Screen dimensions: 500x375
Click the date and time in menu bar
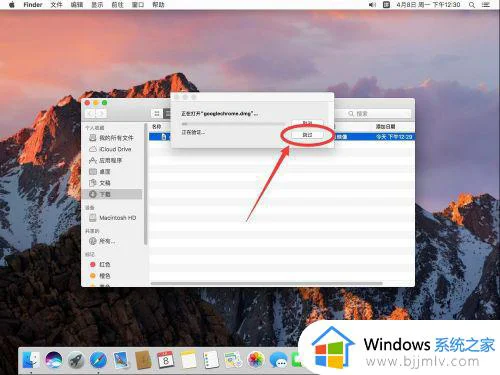(x=428, y=5)
